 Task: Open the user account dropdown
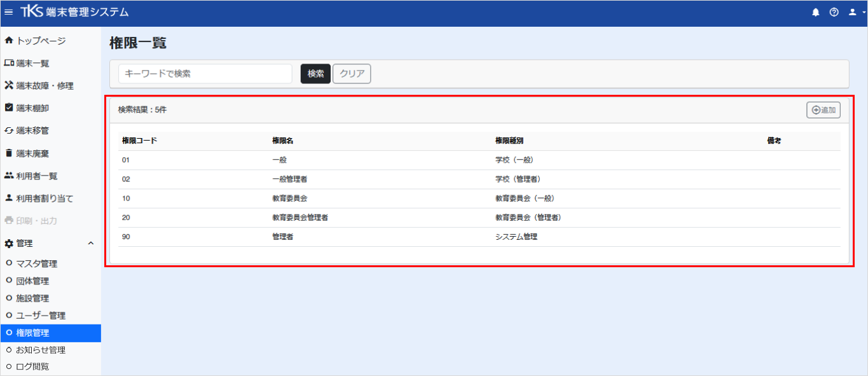click(x=857, y=13)
